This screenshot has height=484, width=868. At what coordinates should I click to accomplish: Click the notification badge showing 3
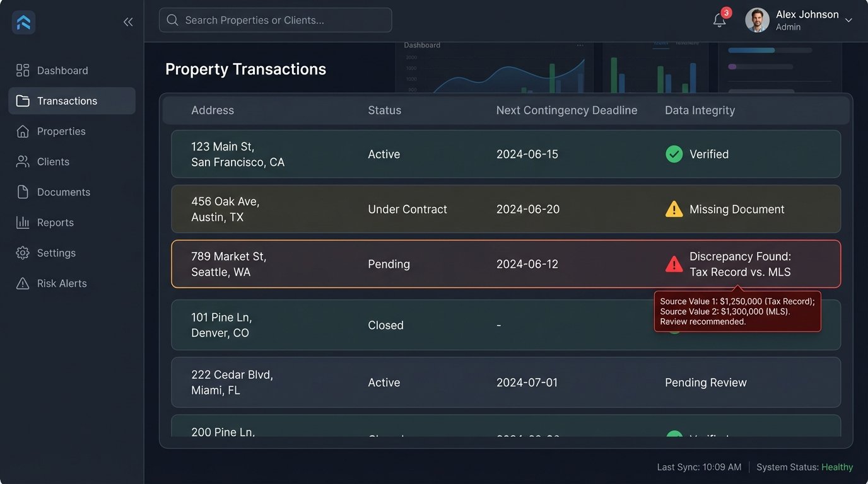[x=726, y=12]
